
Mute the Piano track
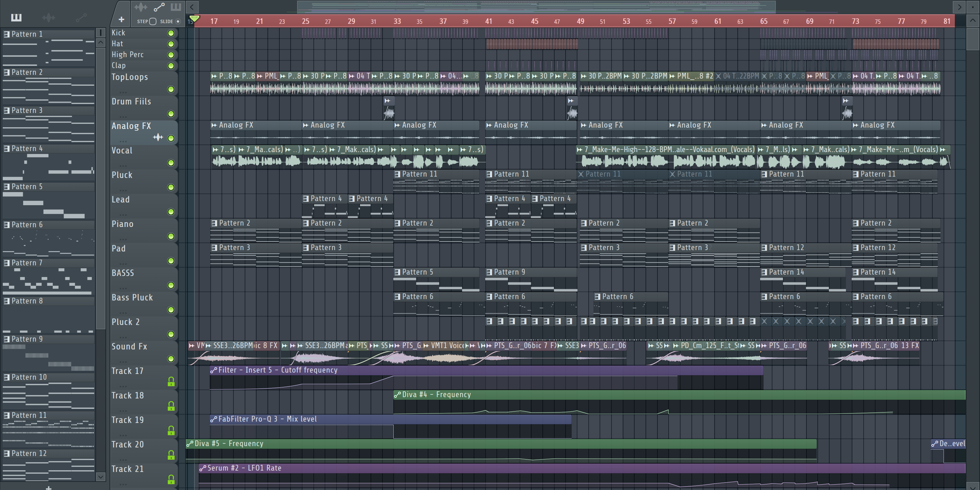pos(171,236)
